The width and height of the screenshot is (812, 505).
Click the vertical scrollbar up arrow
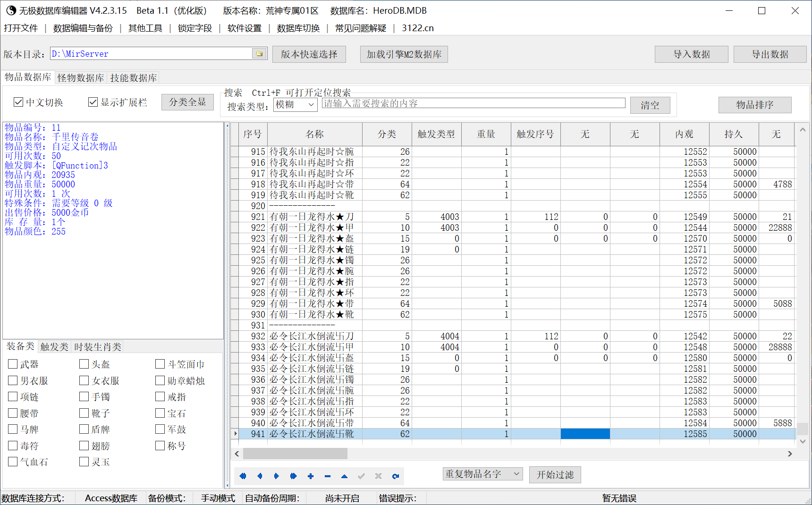tap(803, 129)
